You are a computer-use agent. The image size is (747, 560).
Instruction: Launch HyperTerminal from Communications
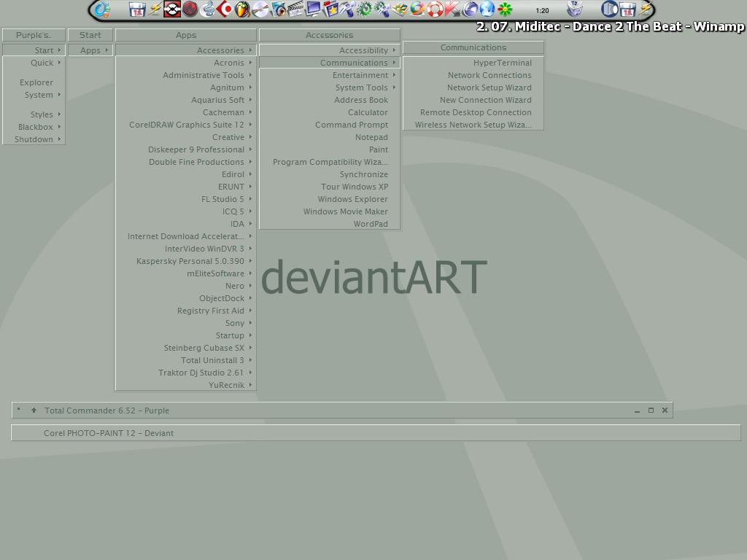(473, 63)
